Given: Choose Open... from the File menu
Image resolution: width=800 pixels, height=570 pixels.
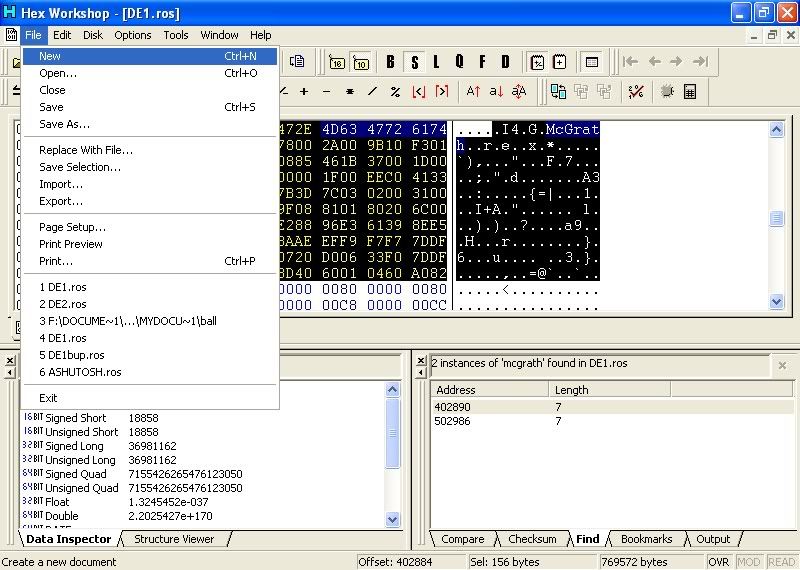Looking at the screenshot, I should click(151, 73).
